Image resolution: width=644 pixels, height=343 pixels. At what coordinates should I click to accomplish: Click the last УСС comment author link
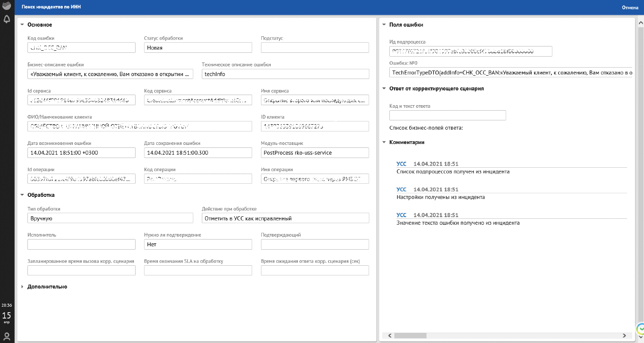pyautogui.click(x=401, y=215)
